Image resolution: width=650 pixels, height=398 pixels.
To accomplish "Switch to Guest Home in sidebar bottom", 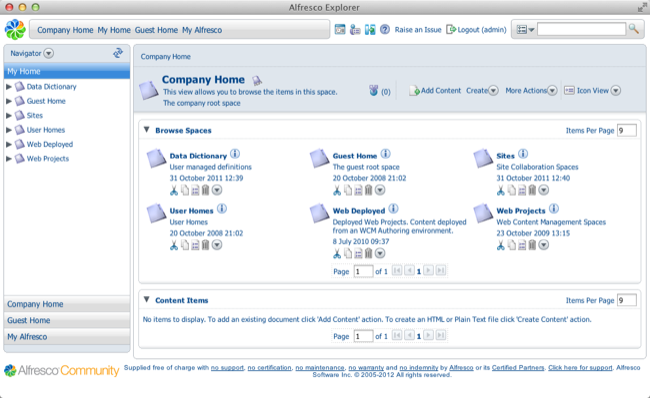I will tap(67, 320).
